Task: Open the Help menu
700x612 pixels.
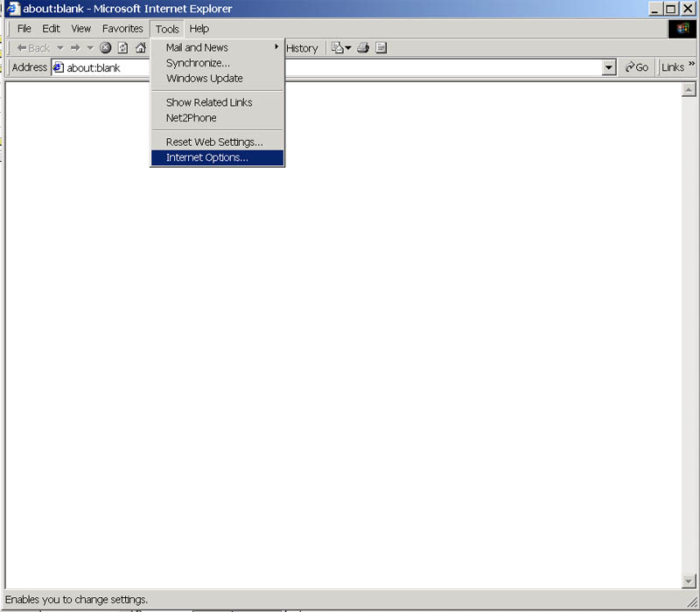Action: [199, 29]
